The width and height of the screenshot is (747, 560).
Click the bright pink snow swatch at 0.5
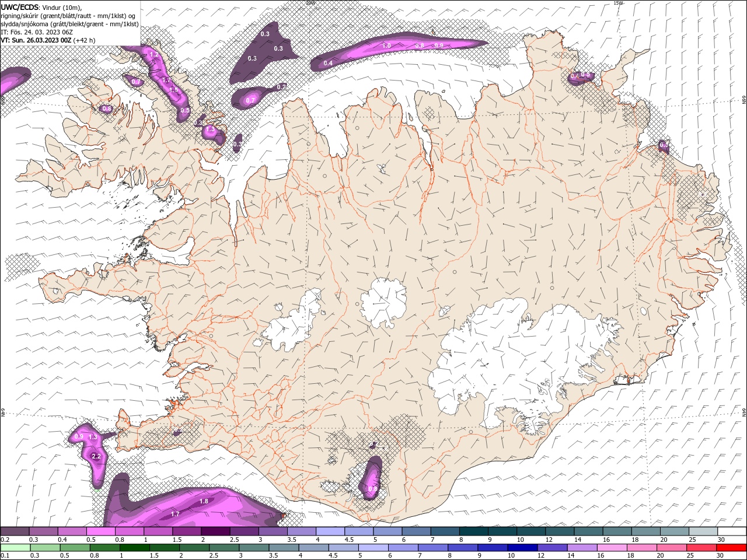pyautogui.click(x=100, y=531)
